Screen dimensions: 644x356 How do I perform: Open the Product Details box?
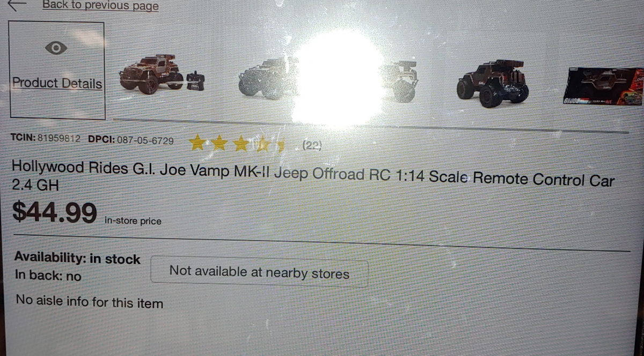point(56,70)
